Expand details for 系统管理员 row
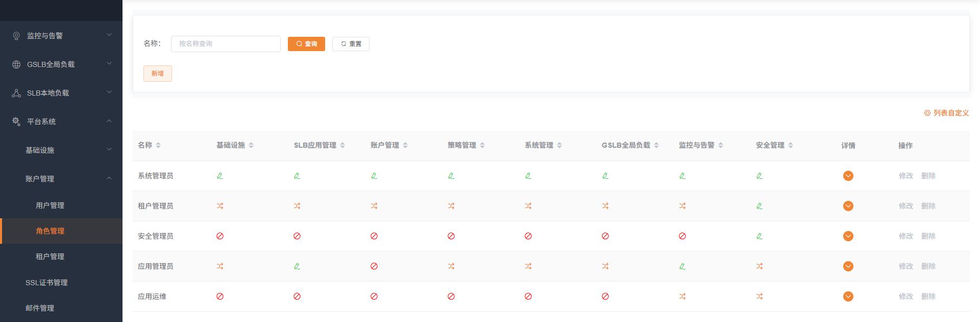Screen dimensions: 980x322 pos(848,176)
